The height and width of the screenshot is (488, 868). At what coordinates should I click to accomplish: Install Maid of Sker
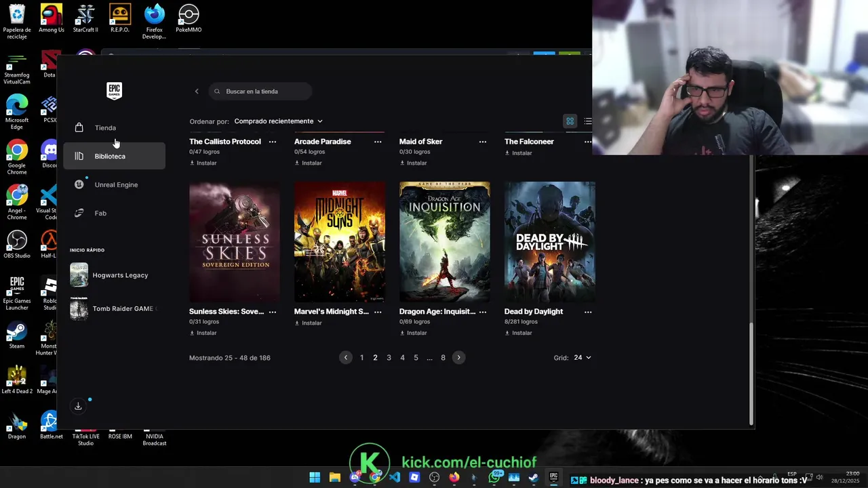(x=414, y=163)
